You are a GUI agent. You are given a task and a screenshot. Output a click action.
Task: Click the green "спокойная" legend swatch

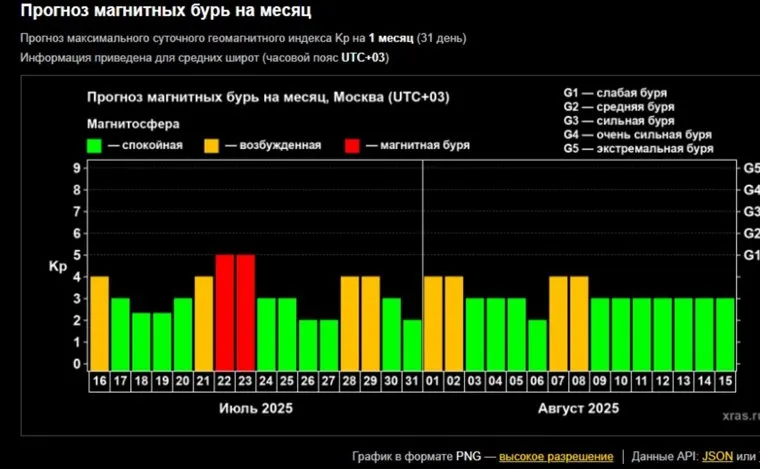pos(95,145)
